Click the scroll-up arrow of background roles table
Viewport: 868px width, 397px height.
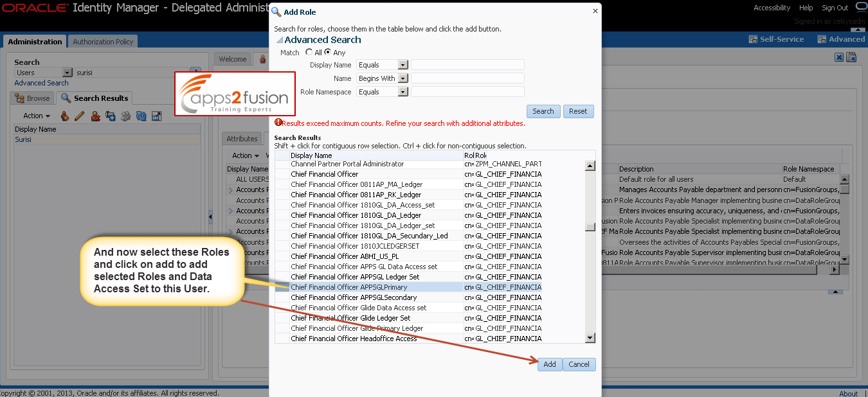(x=845, y=179)
